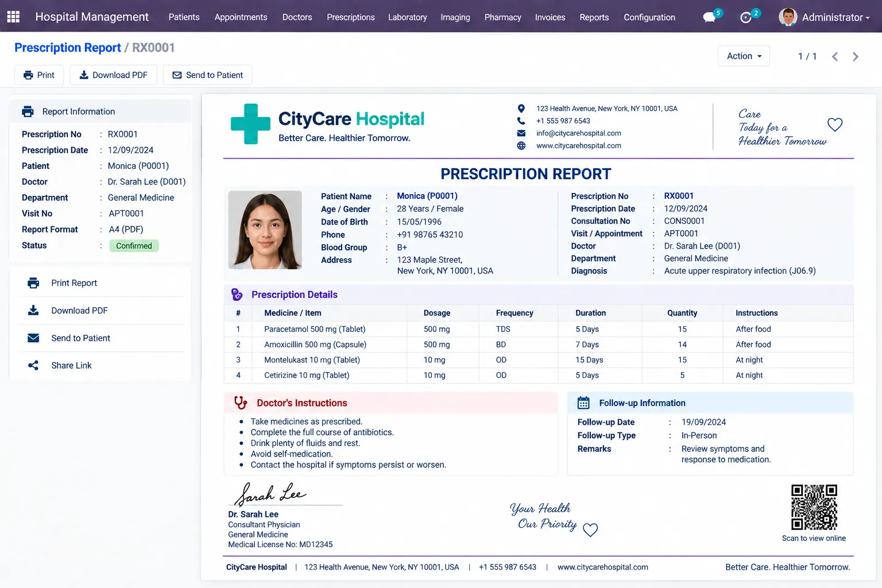The height and width of the screenshot is (588, 882).
Task: Click the stethoscope icon beside Doctor's Instructions
Action: click(241, 403)
